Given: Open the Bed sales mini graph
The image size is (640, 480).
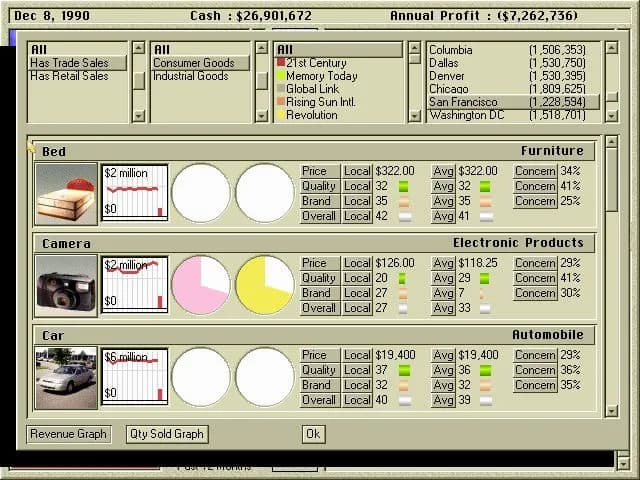Looking at the screenshot, I should (134, 194).
